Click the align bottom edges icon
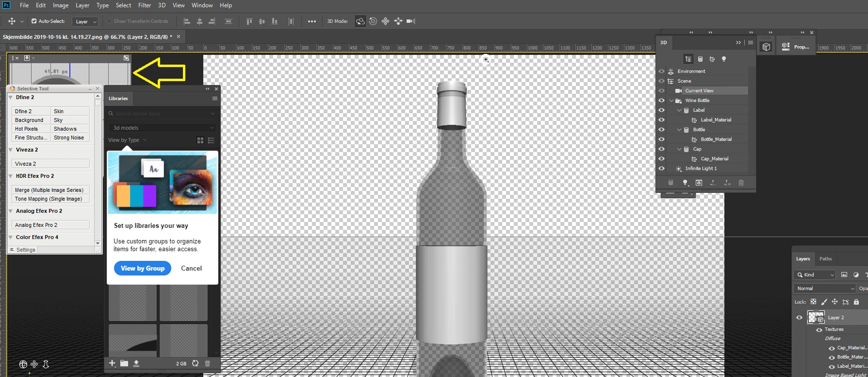The width and height of the screenshot is (868, 377). click(x=275, y=21)
